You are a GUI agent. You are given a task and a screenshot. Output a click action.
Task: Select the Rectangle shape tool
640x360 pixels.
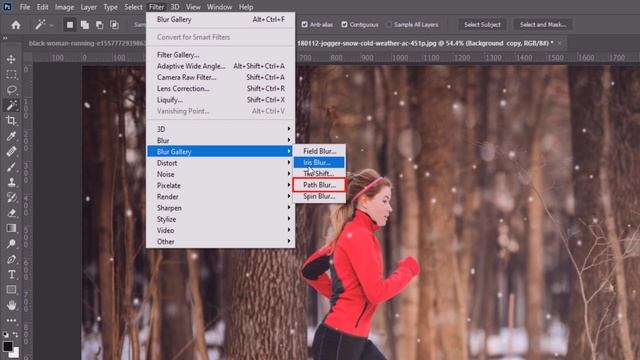point(11,290)
